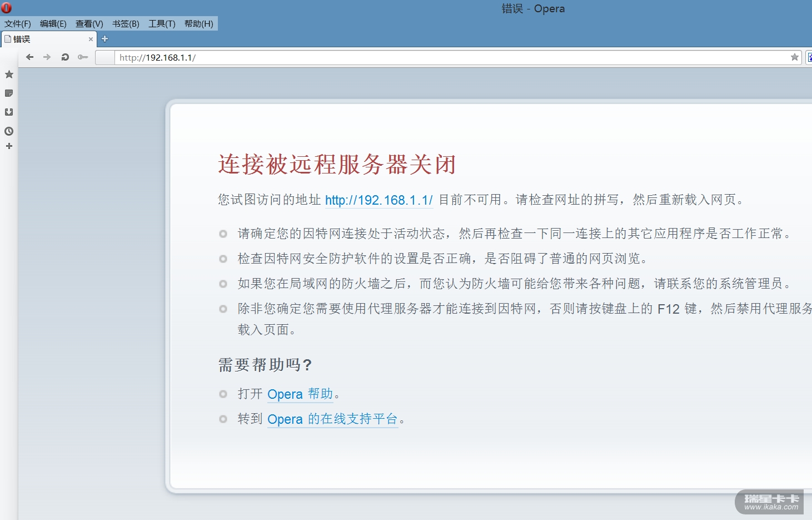Click the window title 错误 - Opera
Screen dimensions: 812x520
(x=533, y=8)
